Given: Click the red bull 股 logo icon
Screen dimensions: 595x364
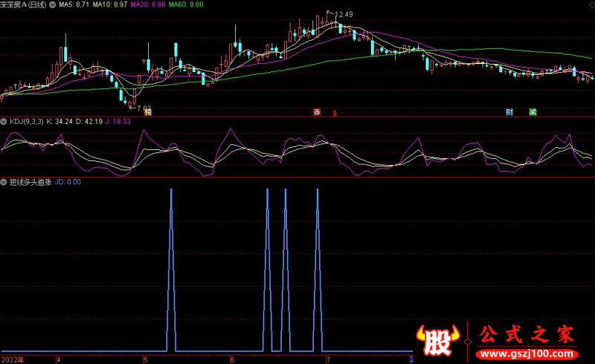Looking at the screenshot, I should [437, 339].
